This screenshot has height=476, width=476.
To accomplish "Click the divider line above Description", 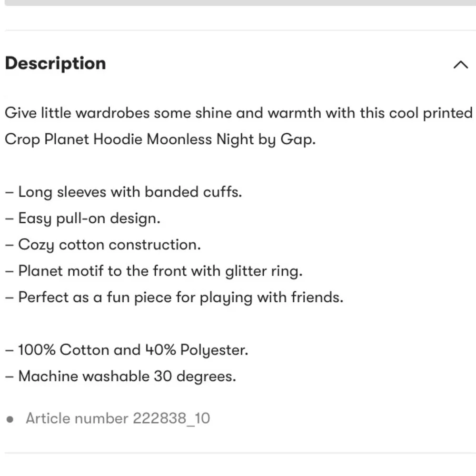I will (240, 30).
